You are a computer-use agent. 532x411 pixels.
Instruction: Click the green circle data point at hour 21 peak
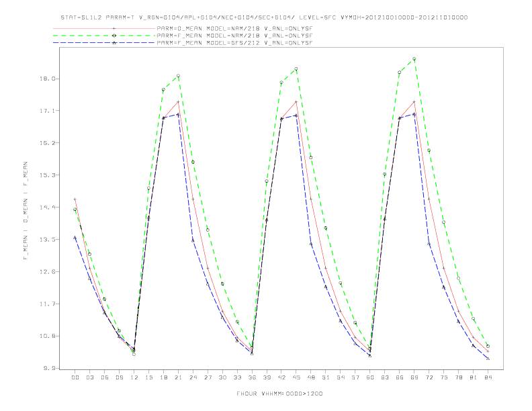tap(178, 76)
